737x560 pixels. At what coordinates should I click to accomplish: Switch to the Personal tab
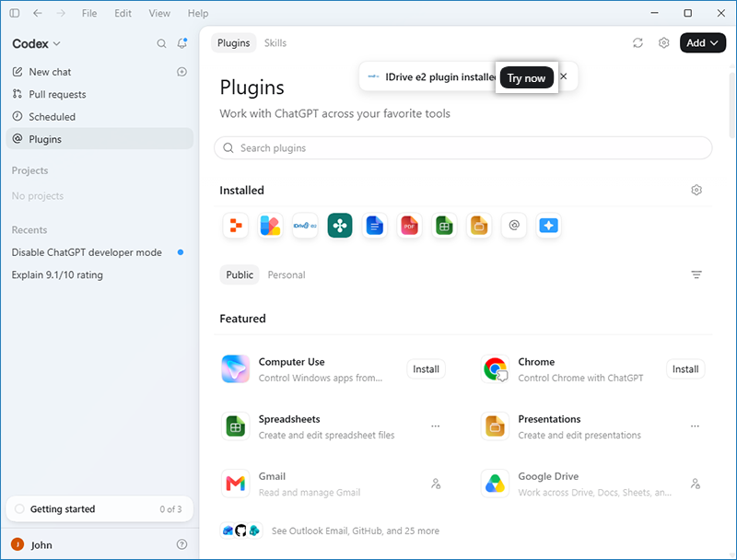coord(287,274)
